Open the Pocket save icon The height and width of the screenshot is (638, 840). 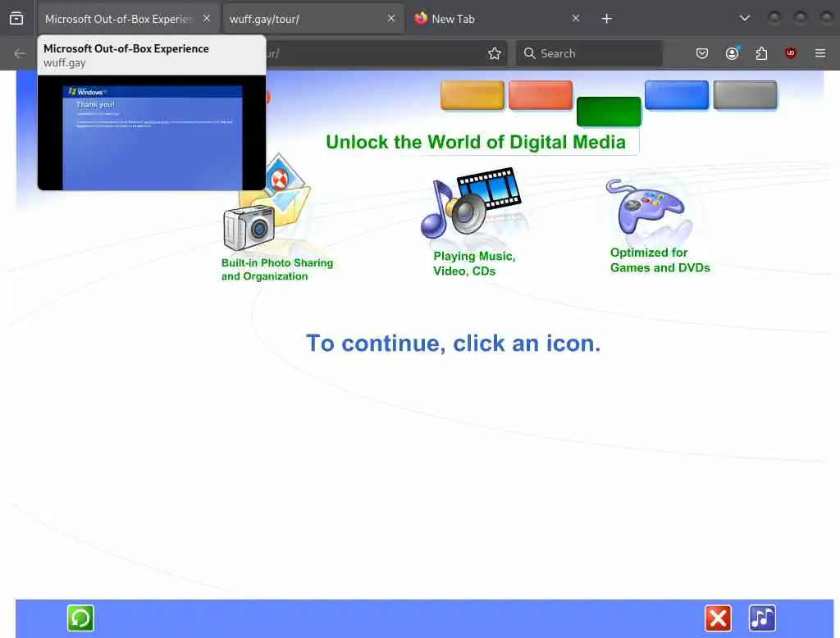[x=702, y=53]
